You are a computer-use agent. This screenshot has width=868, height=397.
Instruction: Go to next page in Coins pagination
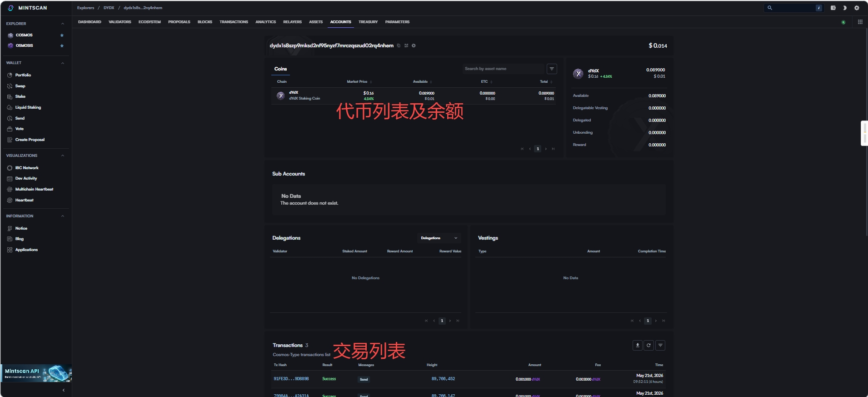[546, 149]
